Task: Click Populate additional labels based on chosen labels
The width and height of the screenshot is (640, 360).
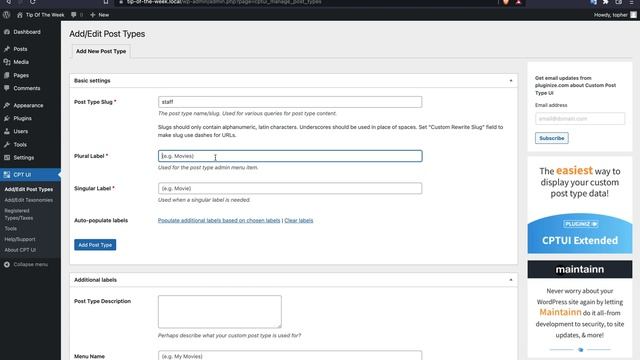Action: coord(219,220)
